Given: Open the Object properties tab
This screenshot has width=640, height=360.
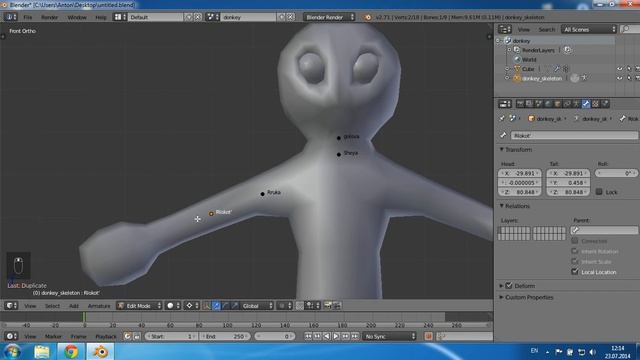Looking at the screenshot, I should (558, 104).
